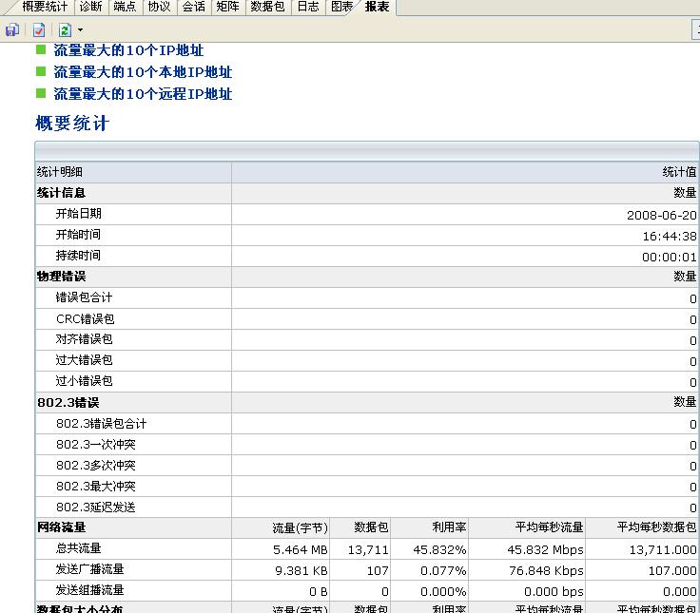Switch to the 诊断 tab
This screenshot has width=700, height=613.
point(91,7)
